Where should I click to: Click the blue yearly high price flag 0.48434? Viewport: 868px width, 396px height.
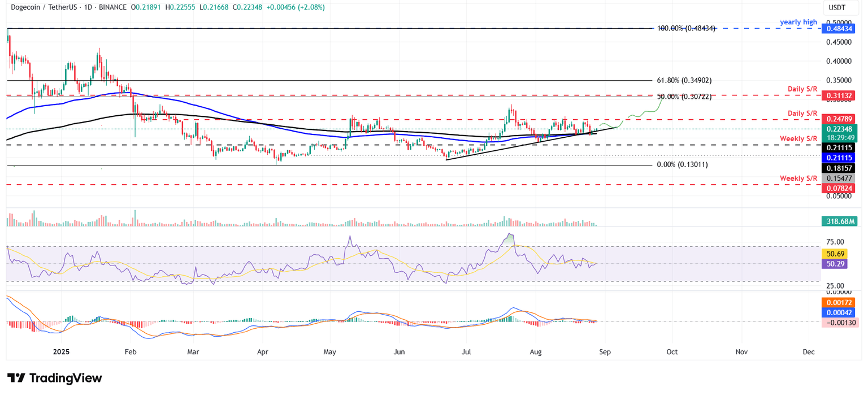(839, 29)
